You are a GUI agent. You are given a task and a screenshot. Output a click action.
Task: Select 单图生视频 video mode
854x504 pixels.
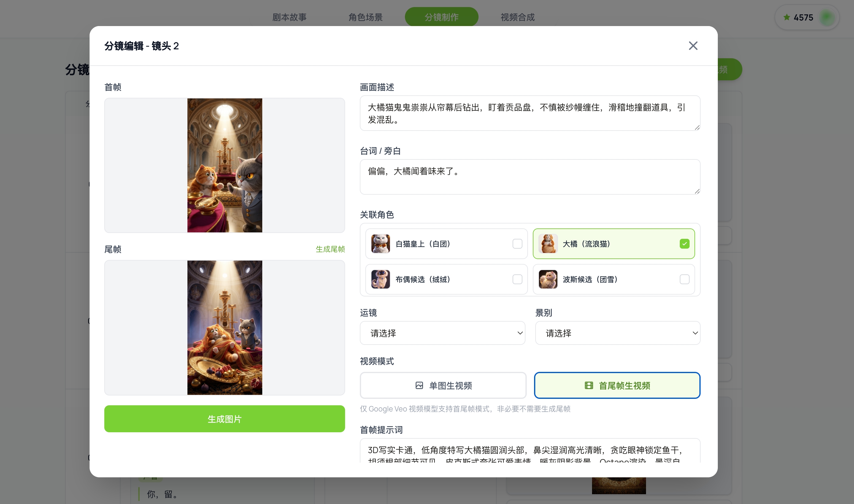(443, 385)
